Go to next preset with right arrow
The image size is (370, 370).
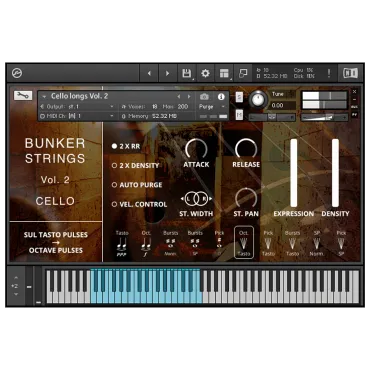tap(167, 73)
